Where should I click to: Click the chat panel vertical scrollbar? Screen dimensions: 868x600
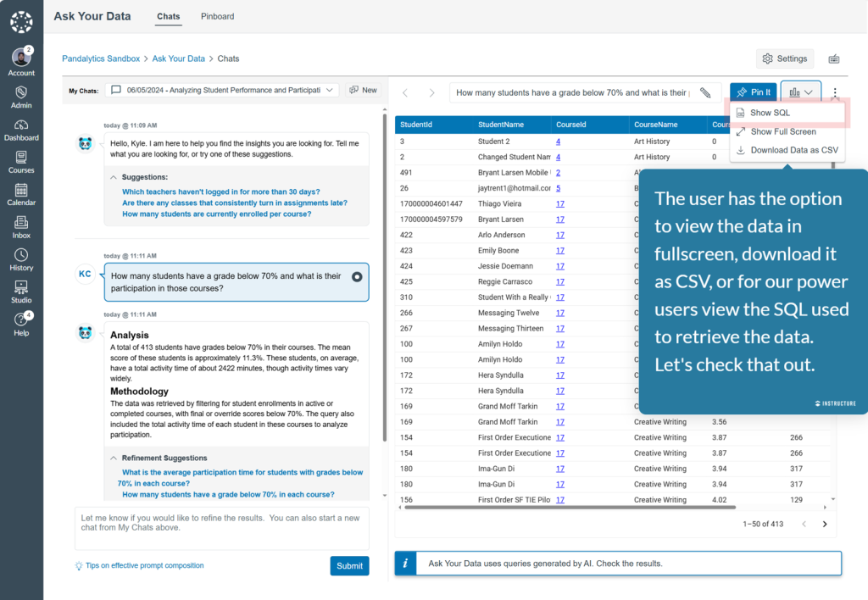coord(385,277)
